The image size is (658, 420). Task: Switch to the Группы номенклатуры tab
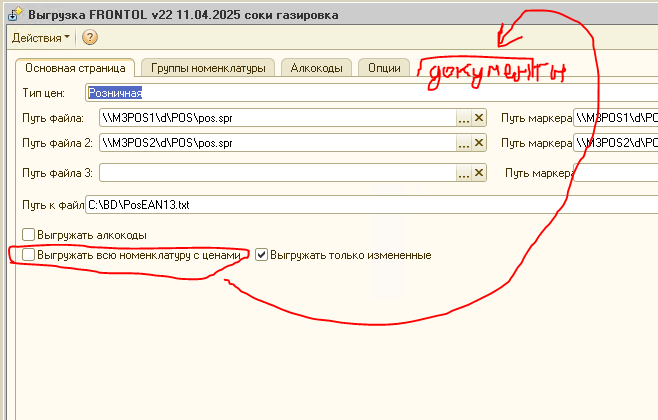tap(208, 68)
